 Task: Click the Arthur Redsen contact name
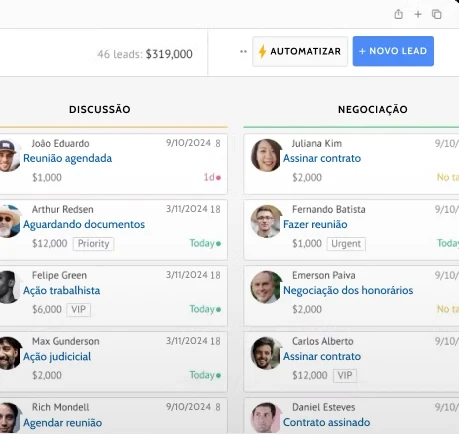(x=63, y=209)
